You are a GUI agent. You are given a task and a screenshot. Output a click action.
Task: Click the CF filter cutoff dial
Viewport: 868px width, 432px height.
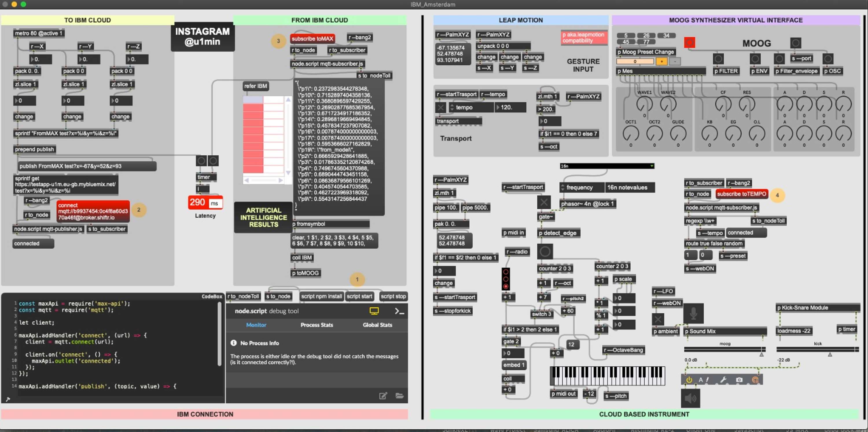click(x=723, y=104)
